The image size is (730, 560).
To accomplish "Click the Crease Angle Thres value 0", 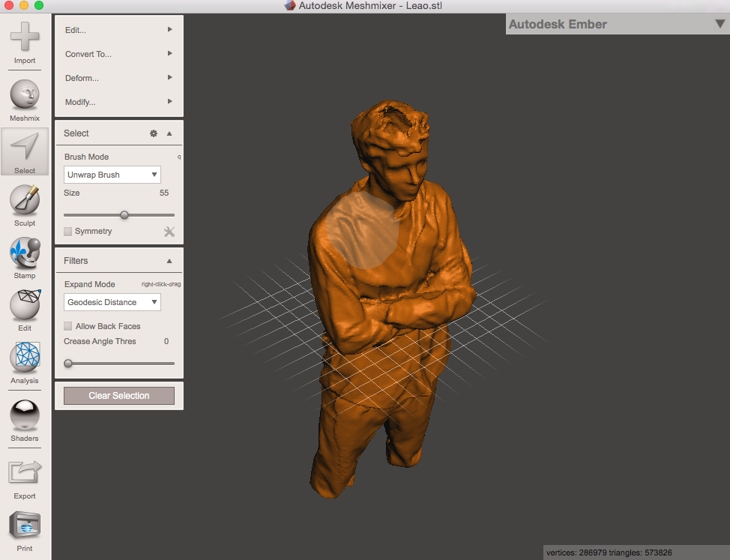I will (166, 341).
